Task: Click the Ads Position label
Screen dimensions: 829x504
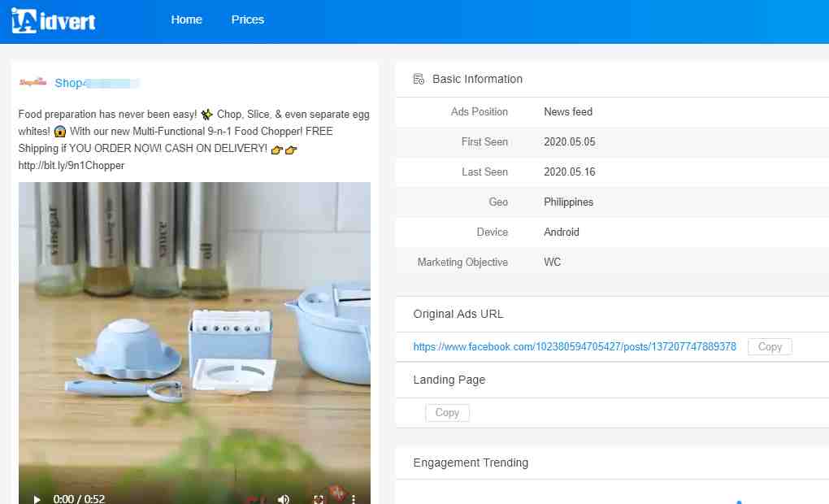Action: pos(479,111)
